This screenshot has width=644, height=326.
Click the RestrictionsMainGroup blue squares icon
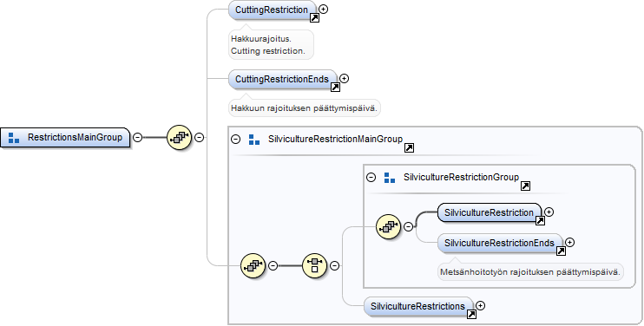14,138
